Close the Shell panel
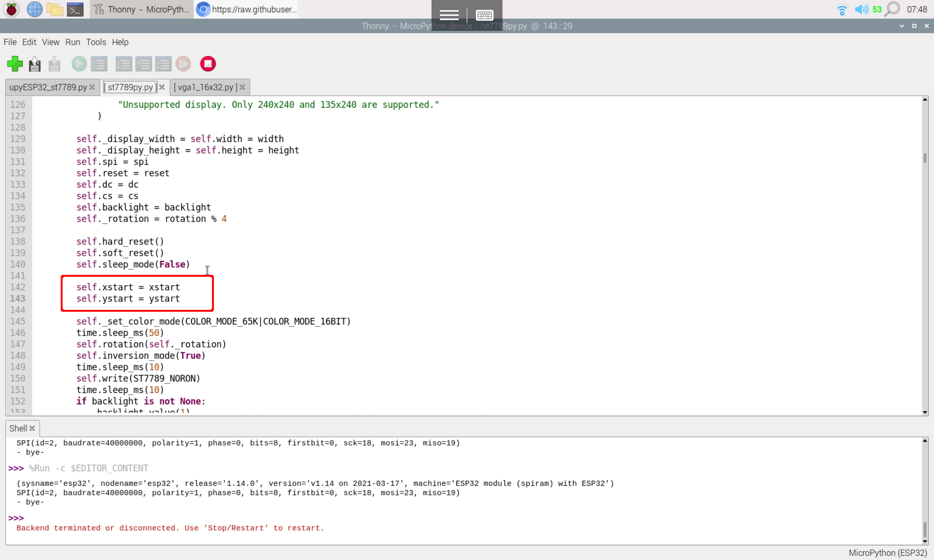The height and width of the screenshot is (560, 934). (x=33, y=428)
